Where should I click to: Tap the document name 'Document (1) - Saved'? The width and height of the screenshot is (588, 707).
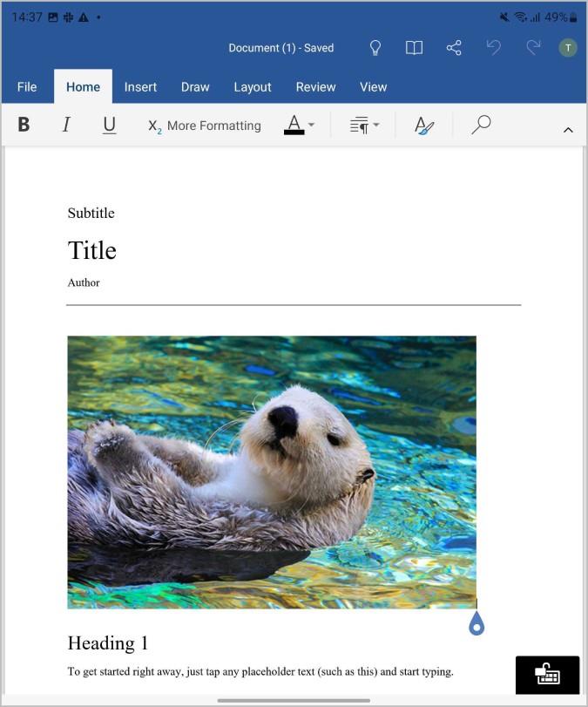coord(281,48)
